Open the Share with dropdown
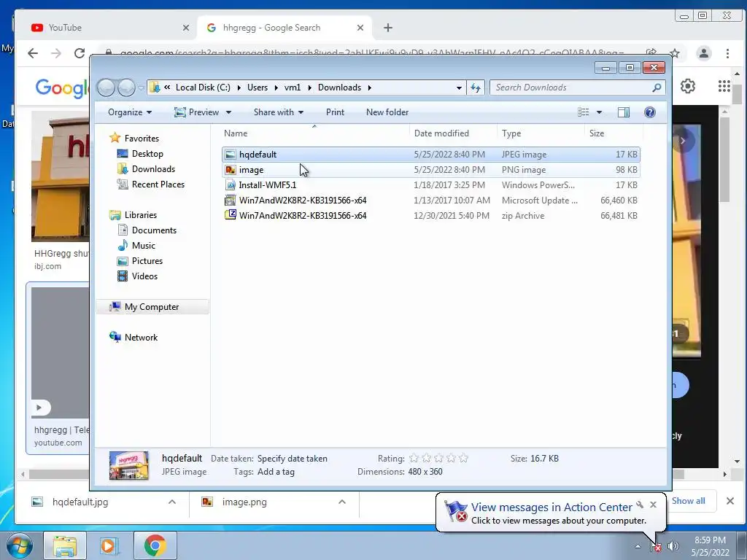Viewport: 747px width, 560px height. tap(278, 112)
